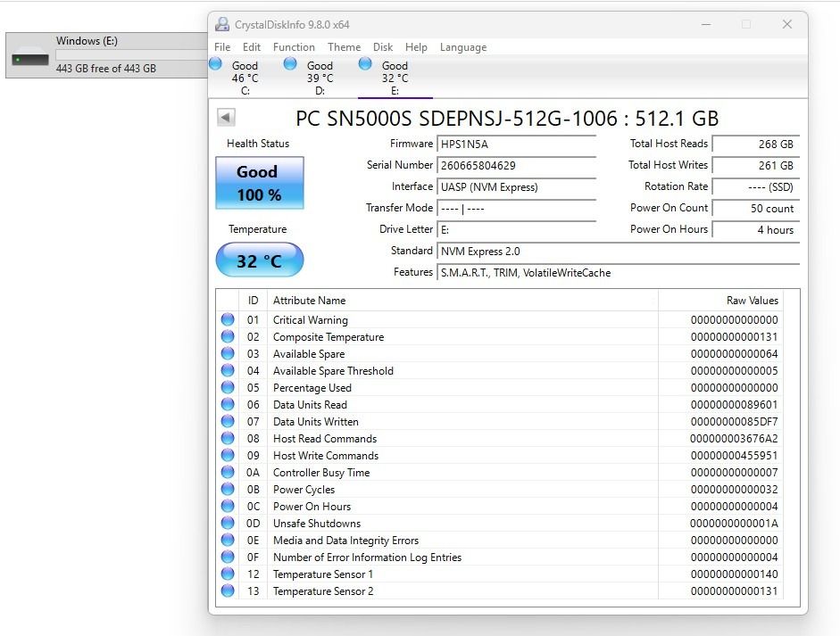Click the Available Spare Threshold status orb
This screenshot has width=840, height=636.
[228, 370]
